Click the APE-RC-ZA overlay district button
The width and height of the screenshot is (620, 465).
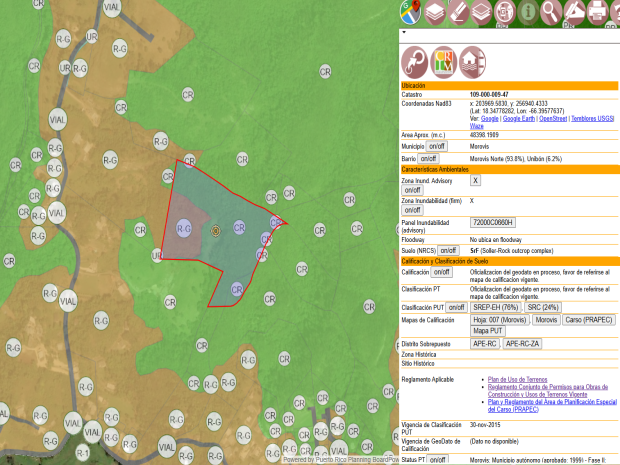(x=521, y=343)
